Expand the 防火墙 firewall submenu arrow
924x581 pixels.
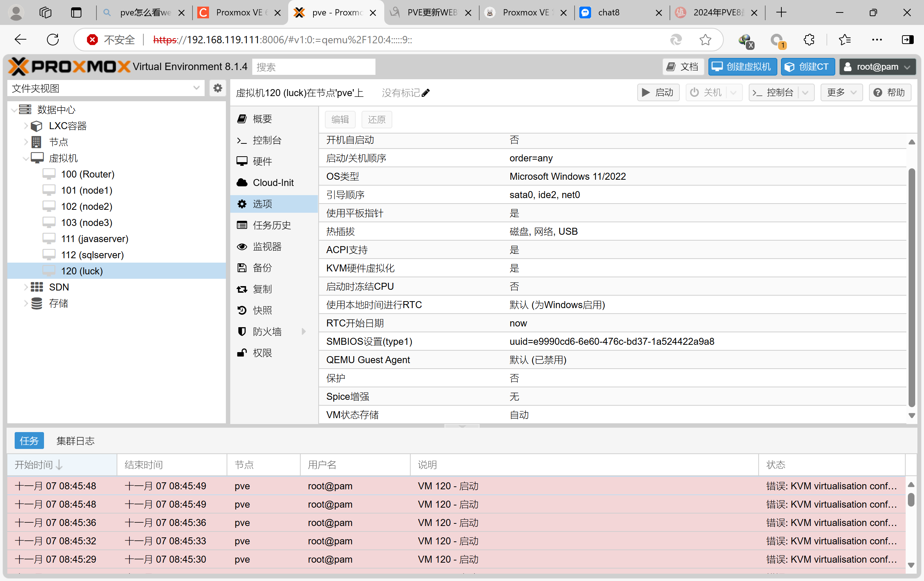coord(304,332)
